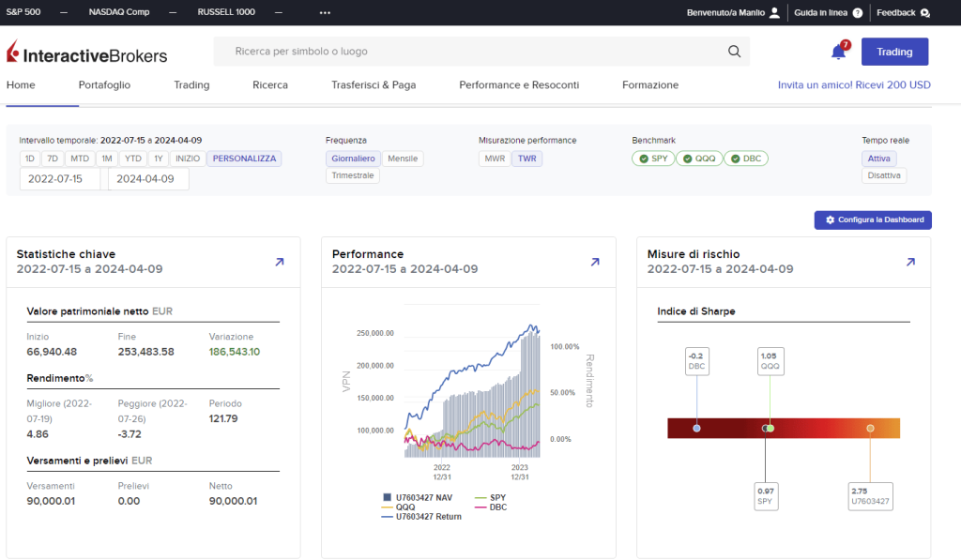
Task: Click gear icon on Configura la Dashboard
Action: 830,219
